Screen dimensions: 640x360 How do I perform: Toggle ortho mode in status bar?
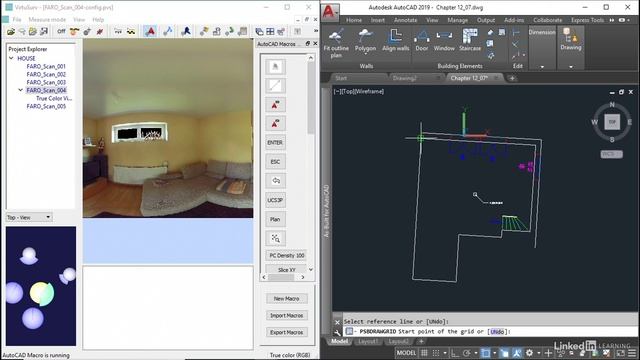(x=455, y=353)
